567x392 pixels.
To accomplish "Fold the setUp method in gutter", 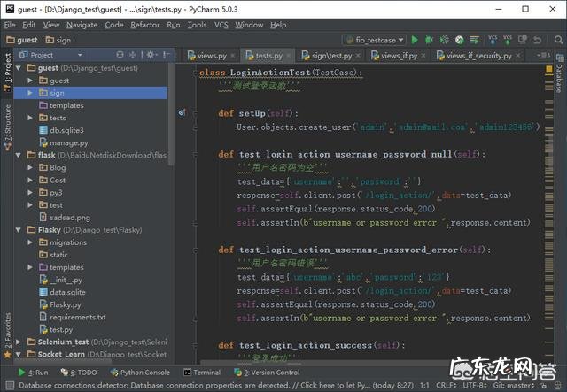I will 196,113.
